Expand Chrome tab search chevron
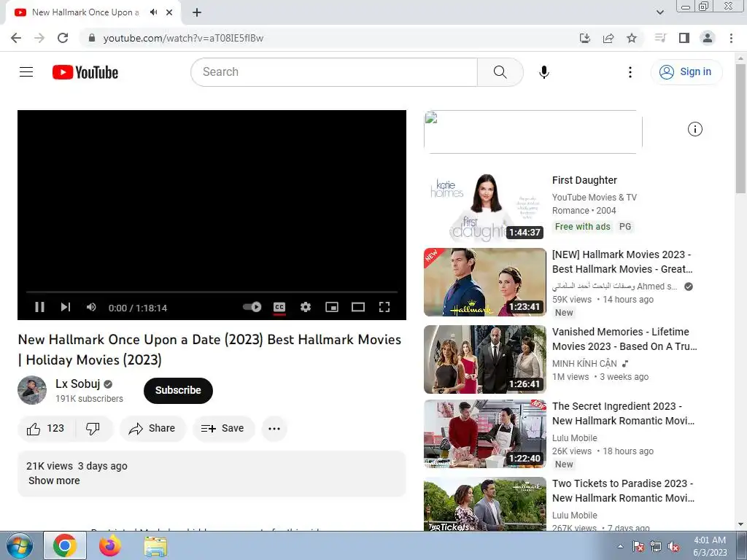The width and height of the screenshot is (747, 560). (659, 12)
